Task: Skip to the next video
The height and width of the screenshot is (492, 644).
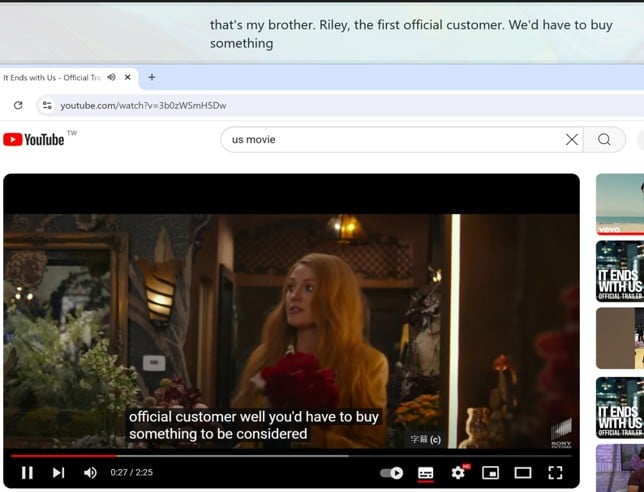Action: click(x=58, y=472)
